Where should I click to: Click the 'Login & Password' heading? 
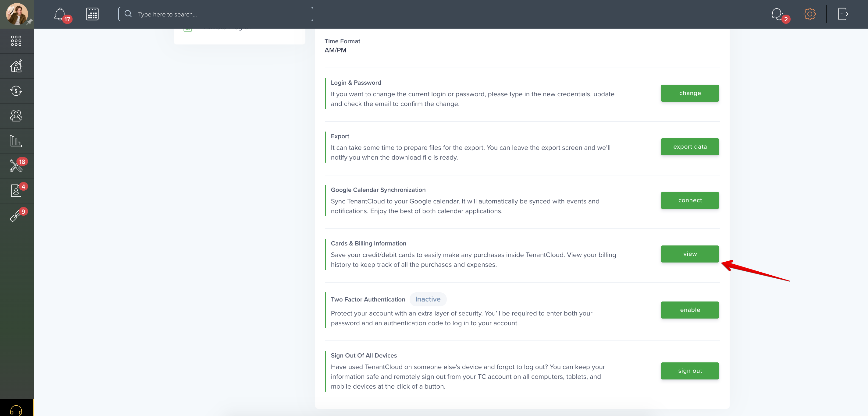tap(356, 83)
